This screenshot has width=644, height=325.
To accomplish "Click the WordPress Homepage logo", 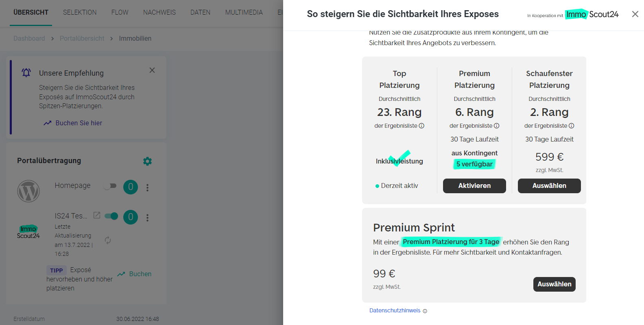I will (28, 191).
